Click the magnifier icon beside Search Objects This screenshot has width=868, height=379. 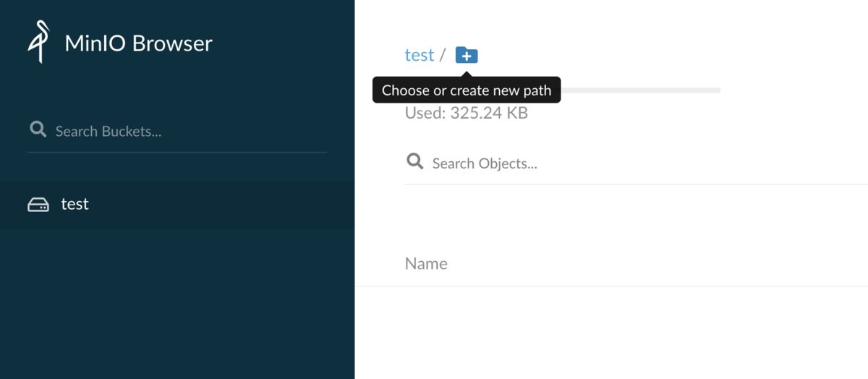(x=414, y=161)
